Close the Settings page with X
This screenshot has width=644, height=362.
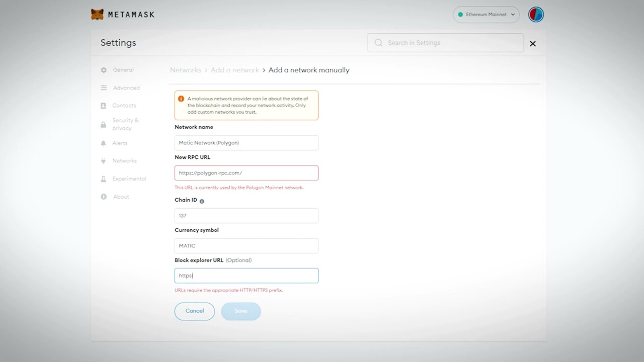coord(533,44)
